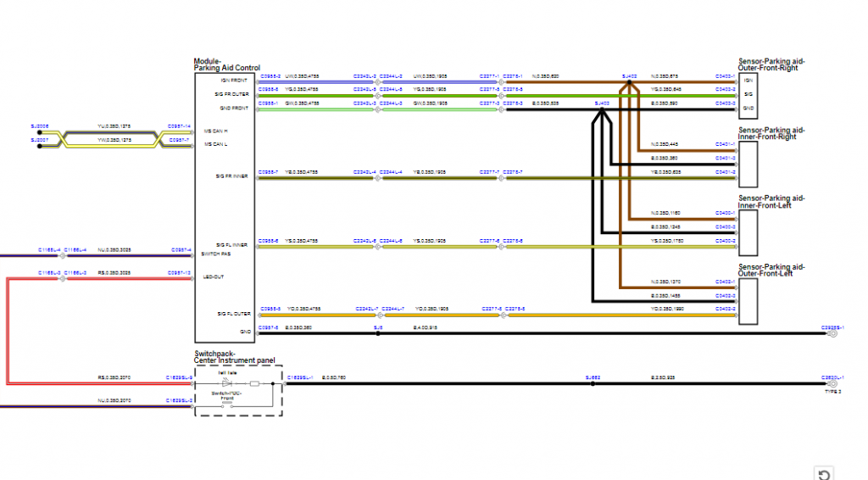The height and width of the screenshot is (480, 868).
Task: Click wire label B,0.5D,760
Action: pos(334,377)
